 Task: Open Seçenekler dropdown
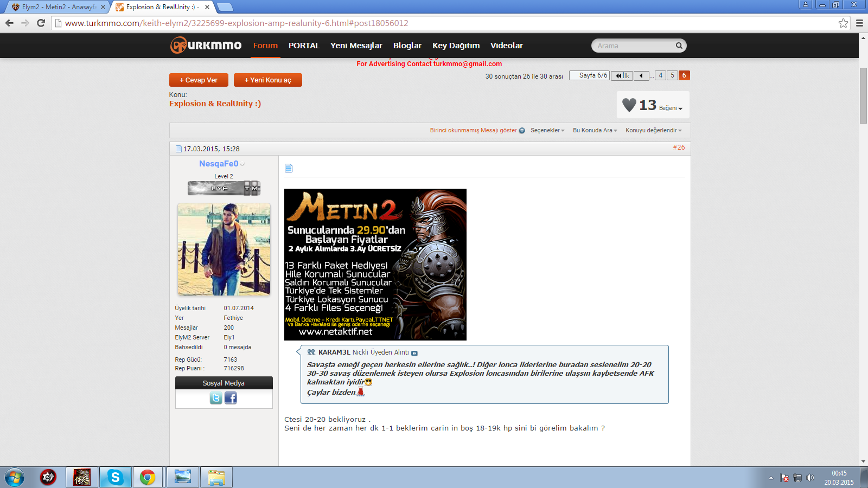[547, 131]
